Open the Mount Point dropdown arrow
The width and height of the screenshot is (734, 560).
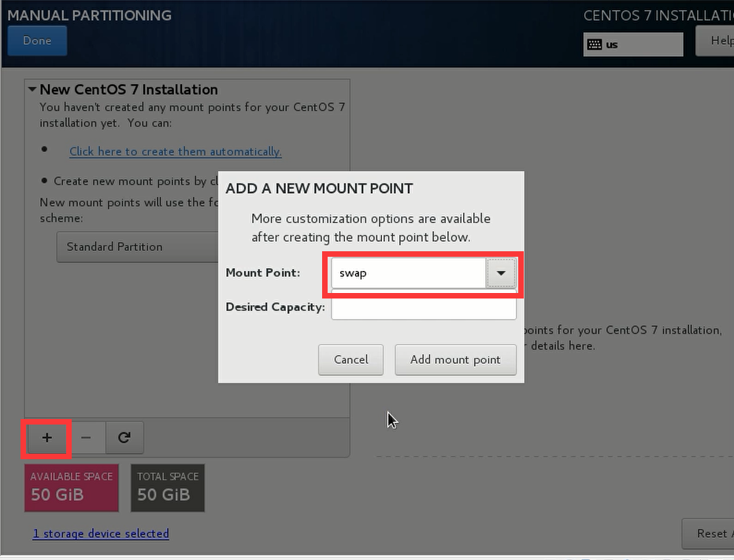click(501, 273)
